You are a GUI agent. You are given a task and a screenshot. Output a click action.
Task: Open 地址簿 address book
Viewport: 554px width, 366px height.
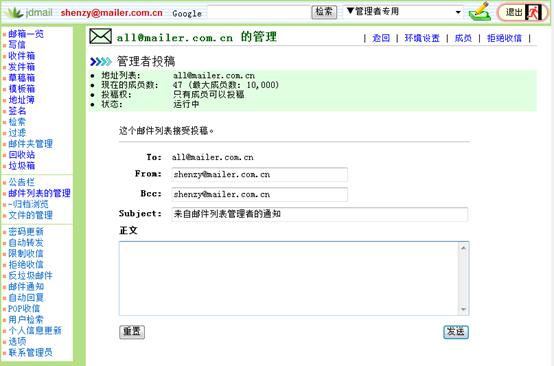tap(22, 100)
